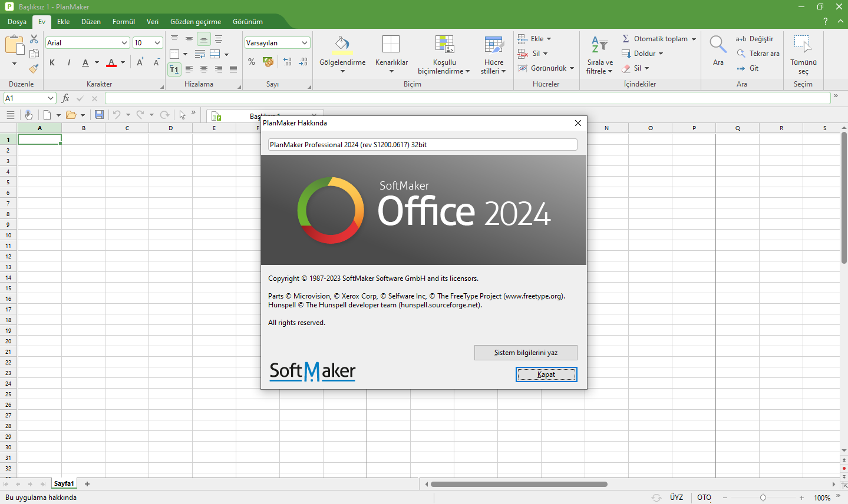The width and height of the screenshot is (848, 504).
Task: Select the format painter brush icon
Action: click(34, 68)
